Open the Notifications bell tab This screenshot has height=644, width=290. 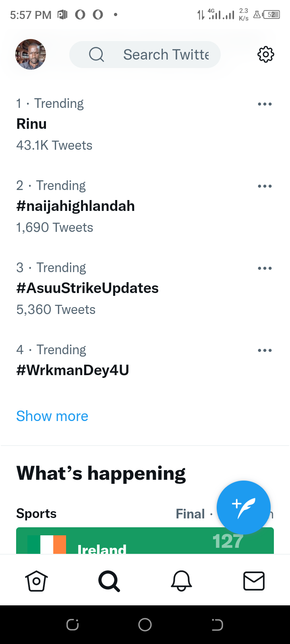(x=182, y=581)
